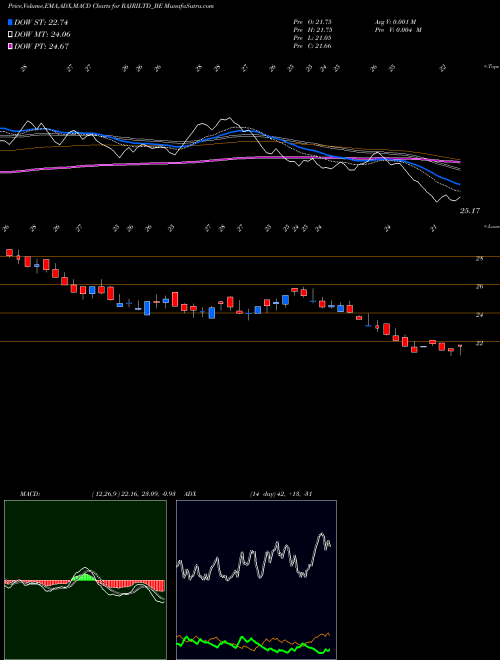Image resolution: width=500 pixels, height=660 pixels.
Task: Click the blue DOW ST legend swatch
Action: tap(11, 22)
